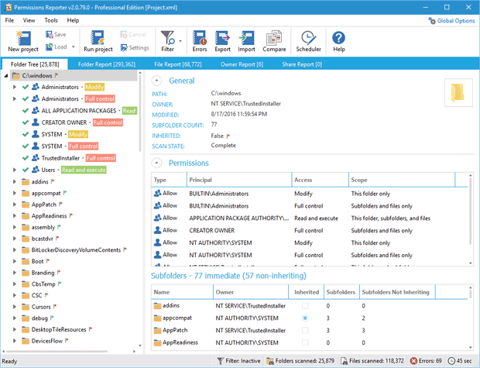Click the Permissions list vertical scrollbar
The height and width of the screenshot is (368, 480).
(x=471, y=218)
